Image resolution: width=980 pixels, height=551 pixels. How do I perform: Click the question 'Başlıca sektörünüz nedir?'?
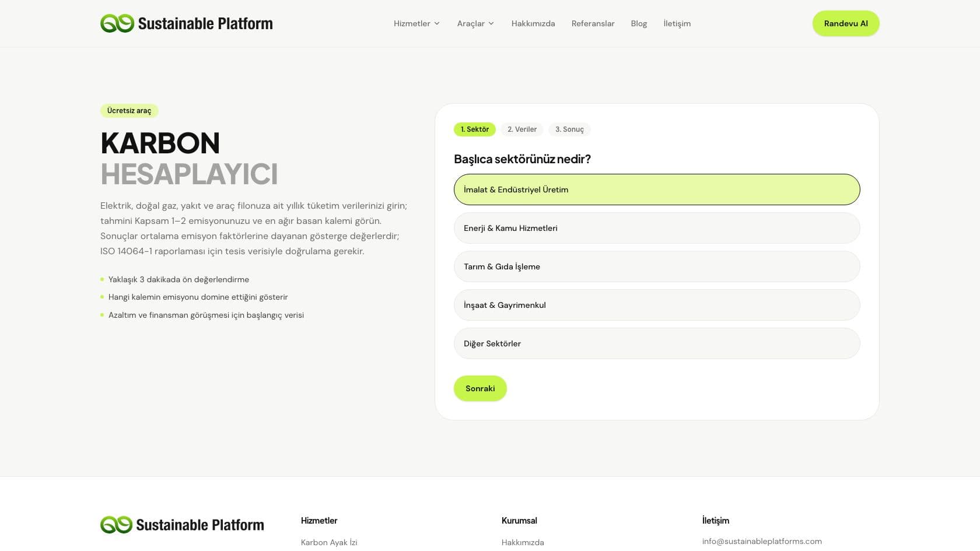[x=522, y=159]
